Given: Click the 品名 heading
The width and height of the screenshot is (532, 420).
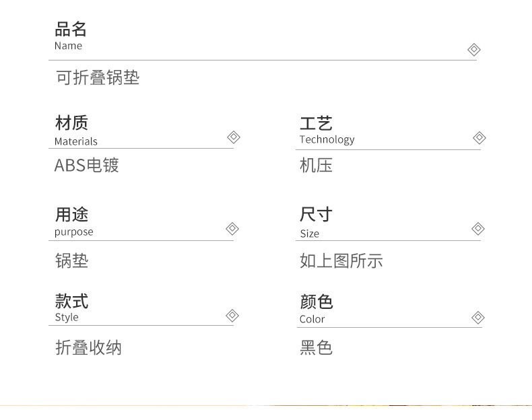Looking at the screenshot, I should 71,30.
